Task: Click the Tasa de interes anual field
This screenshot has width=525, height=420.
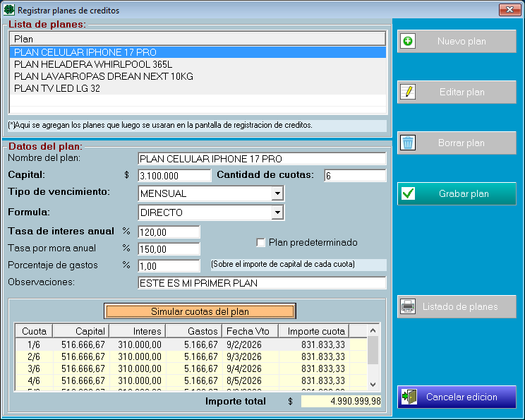Action: (169, 232)
